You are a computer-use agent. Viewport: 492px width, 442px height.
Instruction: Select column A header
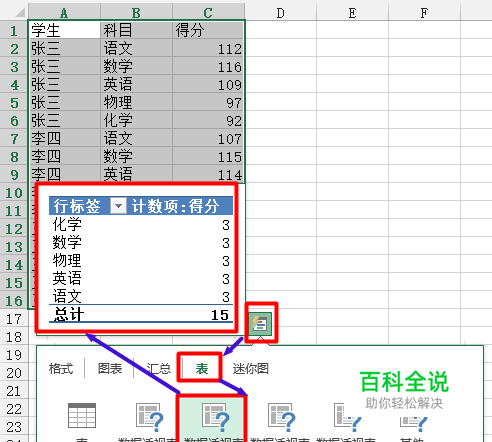pyautogui.click(x=64, y=13)
